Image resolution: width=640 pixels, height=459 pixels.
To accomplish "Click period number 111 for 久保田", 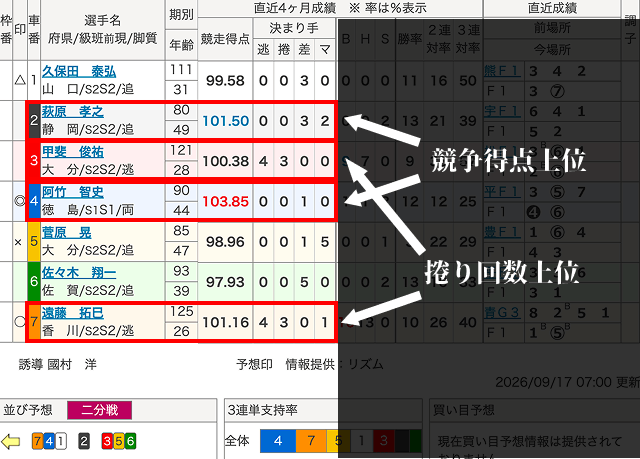I will click(x=181, y=70).
